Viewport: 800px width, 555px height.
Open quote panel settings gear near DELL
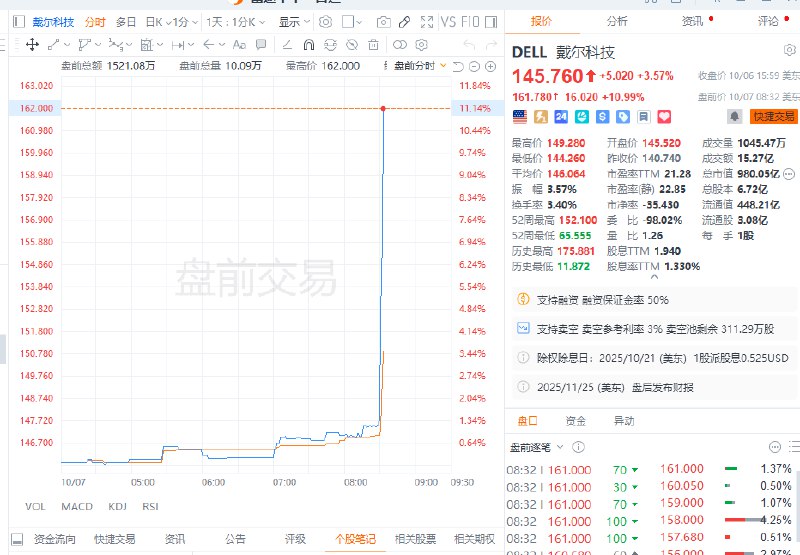point(790,50)
